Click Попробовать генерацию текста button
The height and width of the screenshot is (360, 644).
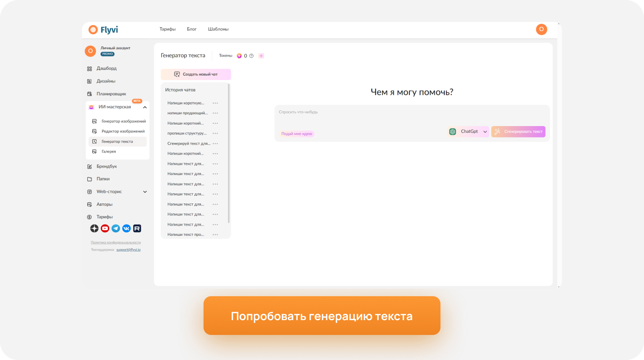(322, 316)
